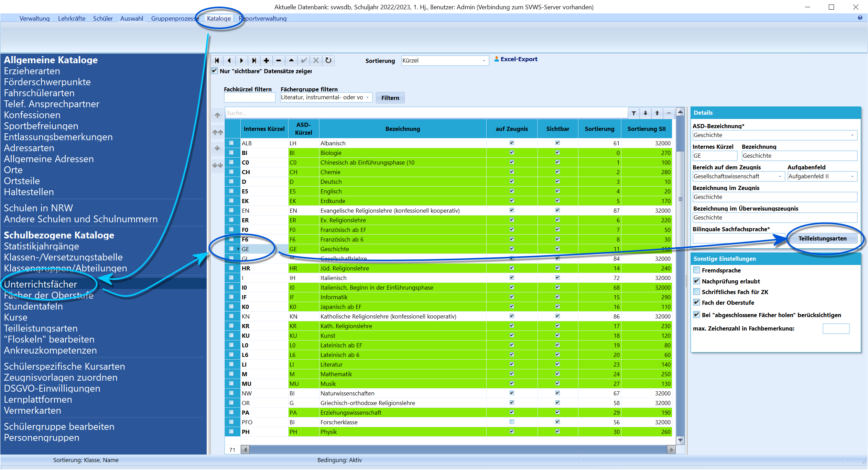The image size is (868, 470).
Task: Click the post changes checkmark icon
Action: (304, 60)
